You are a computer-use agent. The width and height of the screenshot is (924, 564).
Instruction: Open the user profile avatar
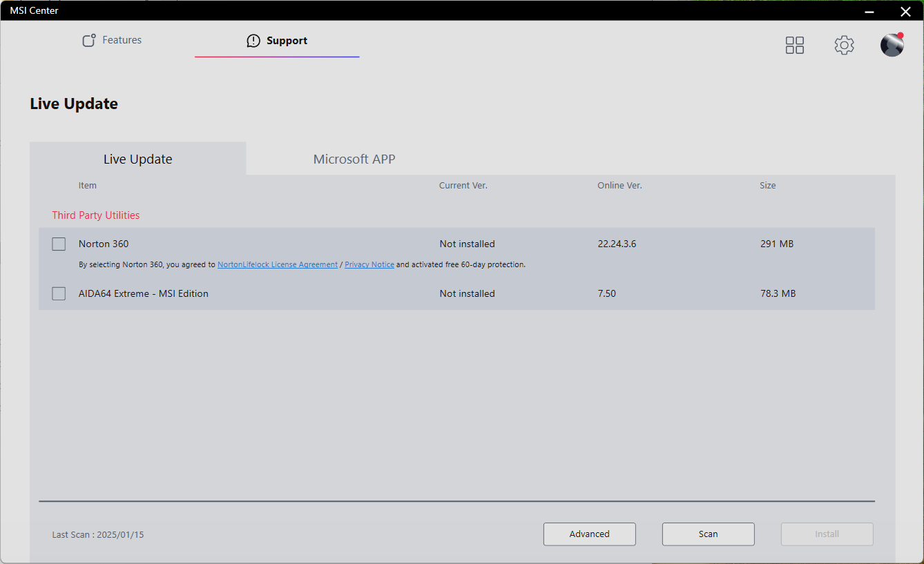click(x=892, y=45)
